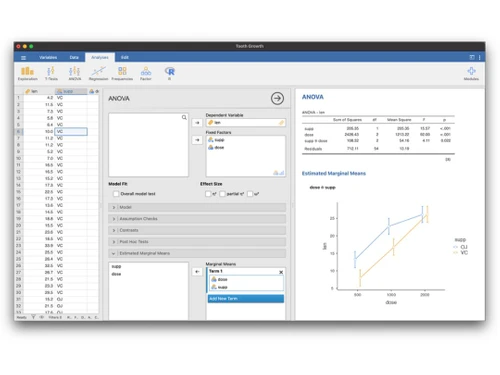Open the Exploration analyses menu
The height and width of the screenshot is (375, 500).
coord(27,73)
